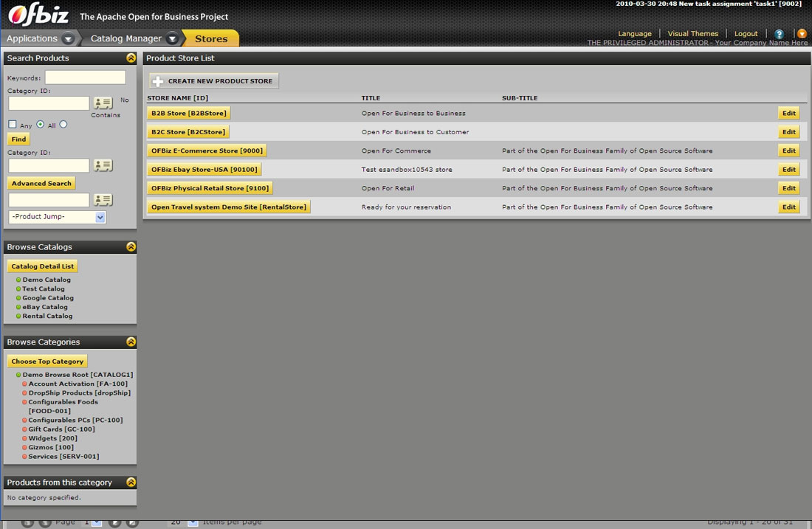Open B2B Store [B2BStore]
The height and width of the screenshot is (529, 812).
[188, 114]
